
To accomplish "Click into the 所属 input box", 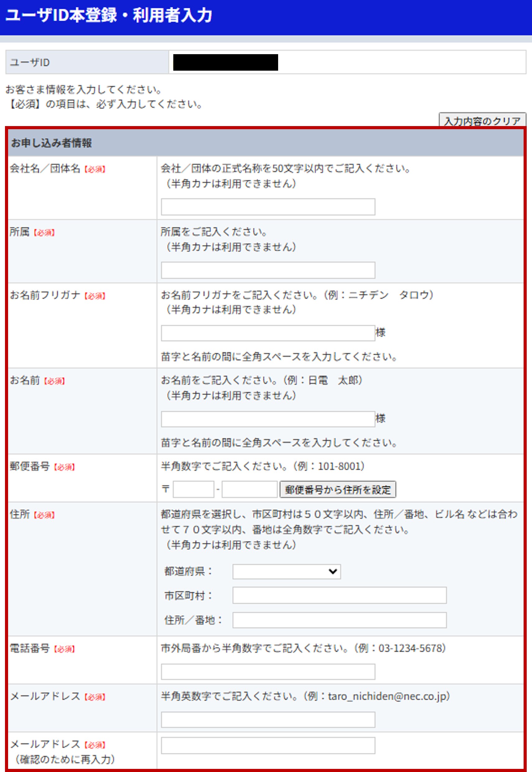I will tap(268, 270).
